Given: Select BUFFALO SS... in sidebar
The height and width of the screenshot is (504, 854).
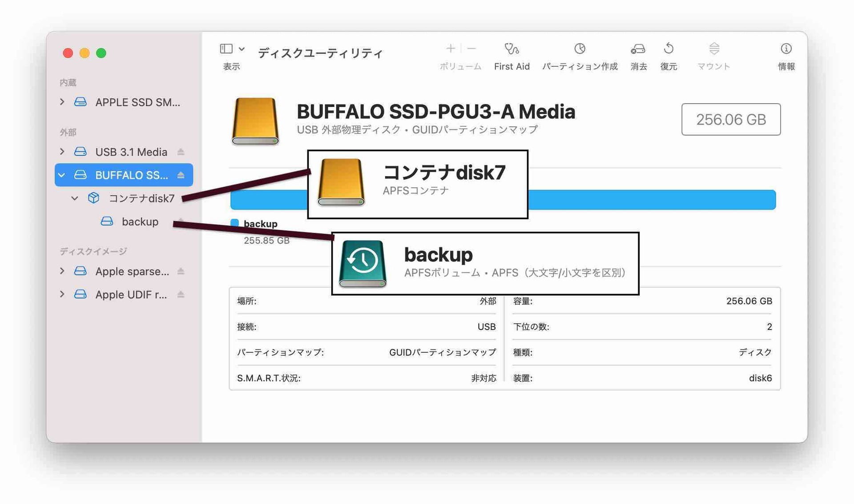Looking at the screenshot, I should point(124,175).
